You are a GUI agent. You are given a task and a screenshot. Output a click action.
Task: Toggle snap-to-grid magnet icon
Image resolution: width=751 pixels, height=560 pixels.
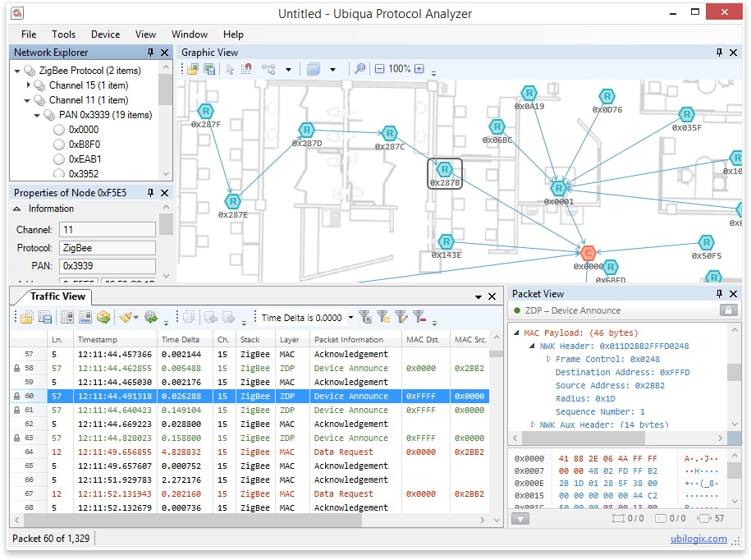[246, 69]
